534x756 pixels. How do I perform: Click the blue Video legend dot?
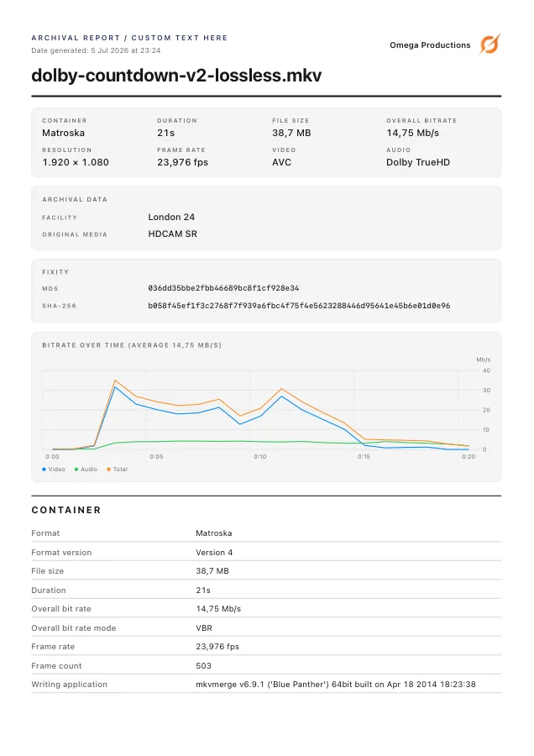[44, 469]
